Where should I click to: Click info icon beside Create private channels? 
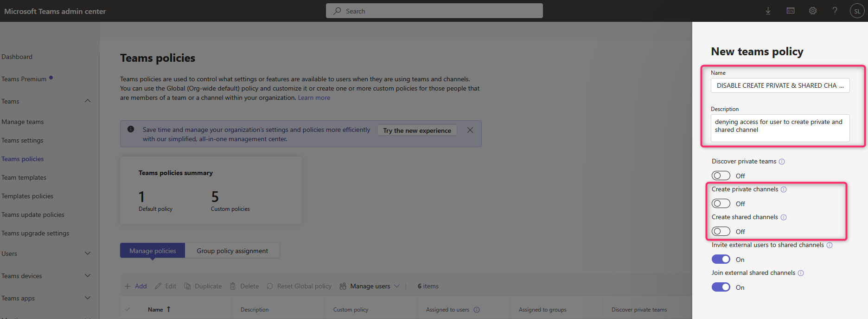784,189
